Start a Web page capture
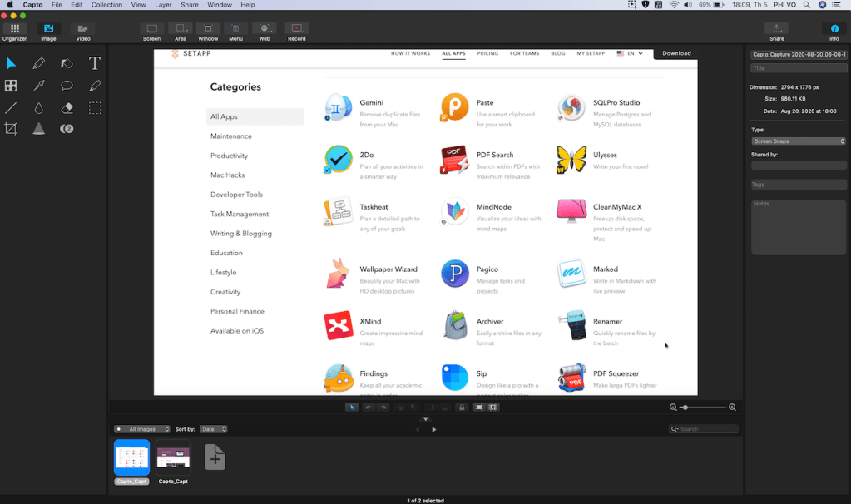This screenshot has width=851, height=504. click(x=264, y=32)
